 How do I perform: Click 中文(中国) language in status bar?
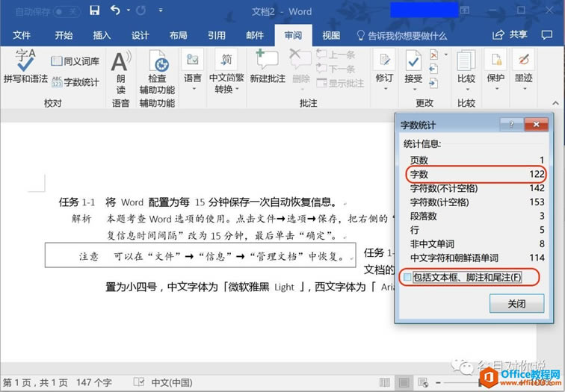coord(172,382)
